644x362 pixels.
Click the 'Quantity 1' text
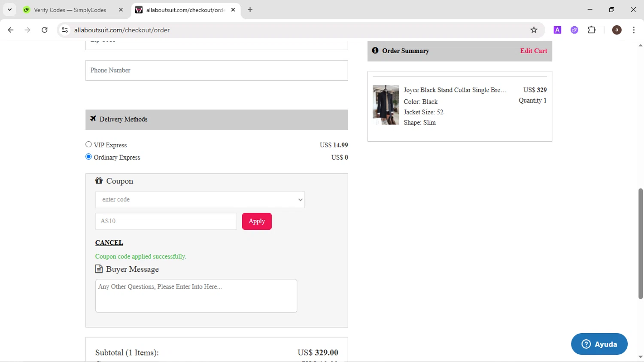[x=532, y=100]
